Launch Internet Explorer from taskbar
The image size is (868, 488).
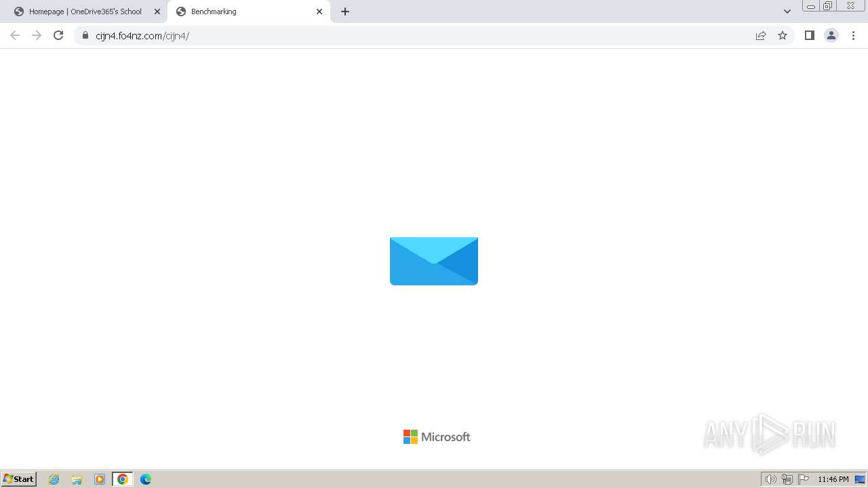click(x=54, y=479)
